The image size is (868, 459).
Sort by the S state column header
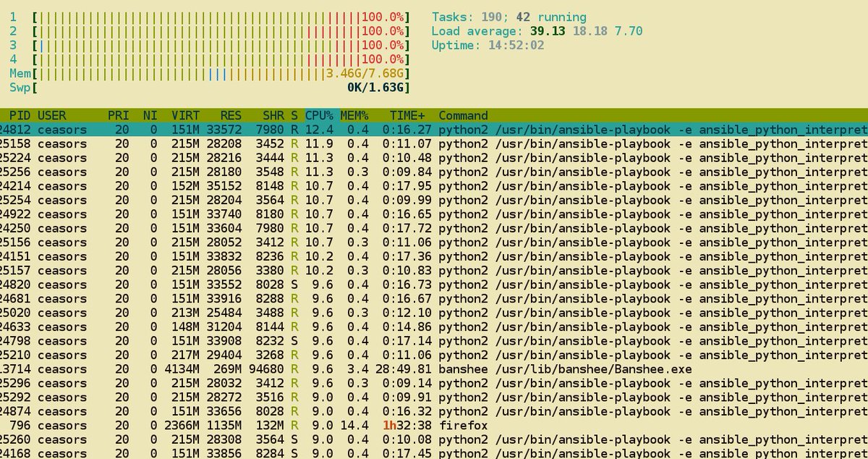(x=294, y=115)
